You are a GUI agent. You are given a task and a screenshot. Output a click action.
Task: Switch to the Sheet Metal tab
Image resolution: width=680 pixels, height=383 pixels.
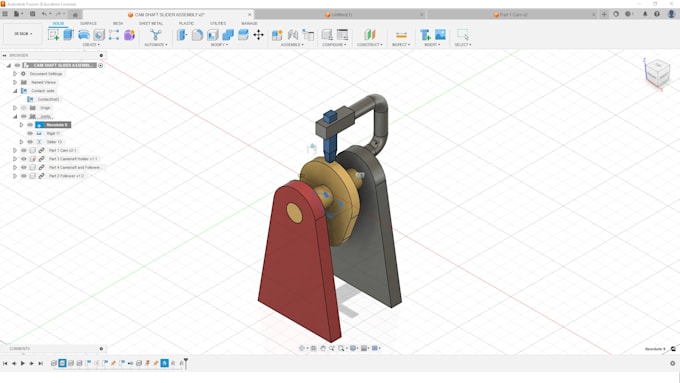coord(151,23)
